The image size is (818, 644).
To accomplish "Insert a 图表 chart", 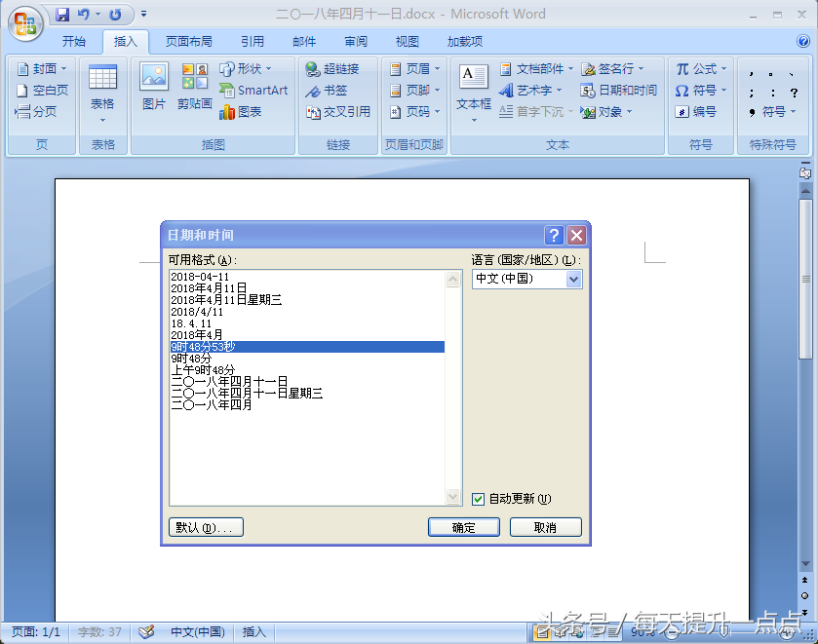I will pyautogui.click(x=226, y=112).
